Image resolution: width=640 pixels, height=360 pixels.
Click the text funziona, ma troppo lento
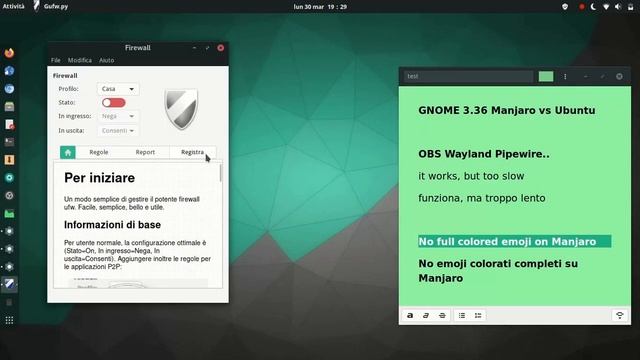coord(482,198)
